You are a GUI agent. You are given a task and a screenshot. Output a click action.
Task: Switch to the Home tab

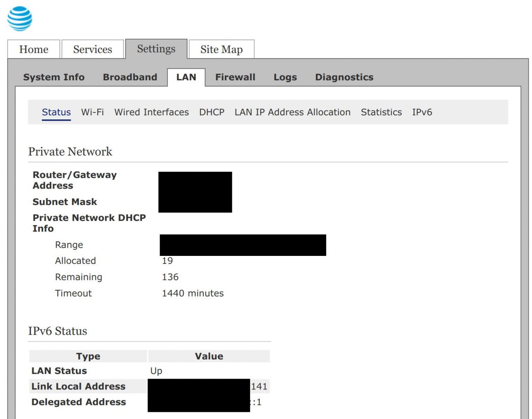(x=33, y=49)
